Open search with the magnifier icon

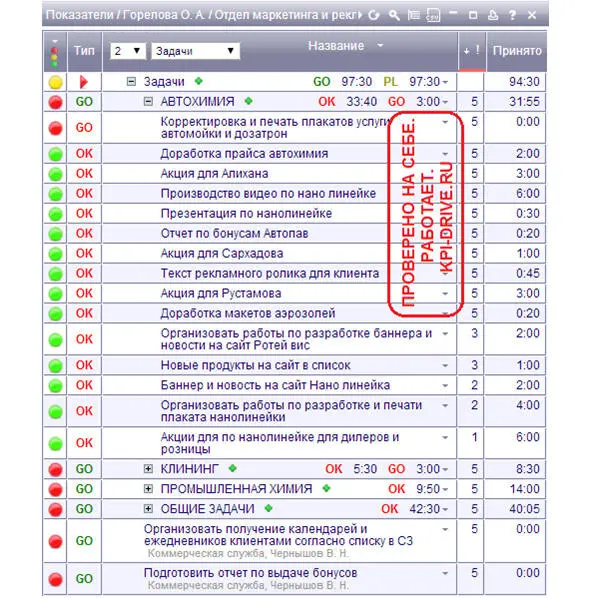(394, 15)
